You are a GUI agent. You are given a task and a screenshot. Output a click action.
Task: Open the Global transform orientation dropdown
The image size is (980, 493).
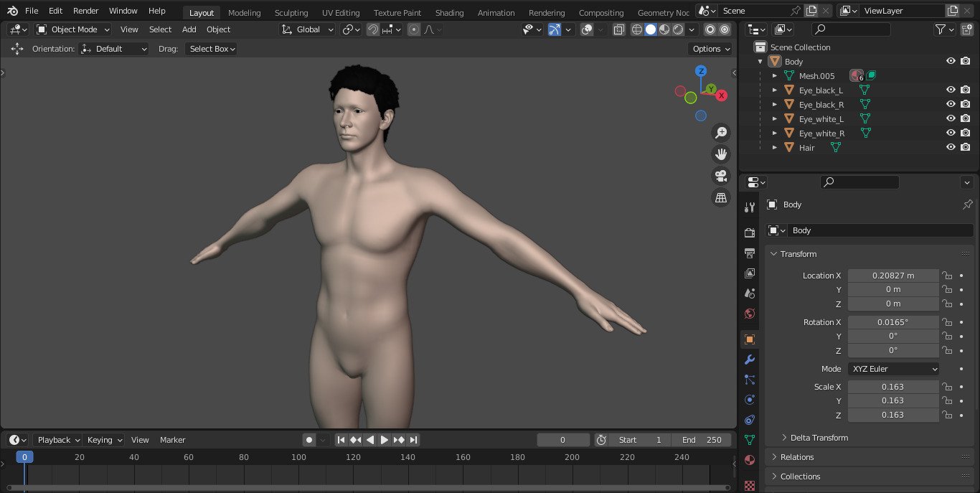point(308,29)
